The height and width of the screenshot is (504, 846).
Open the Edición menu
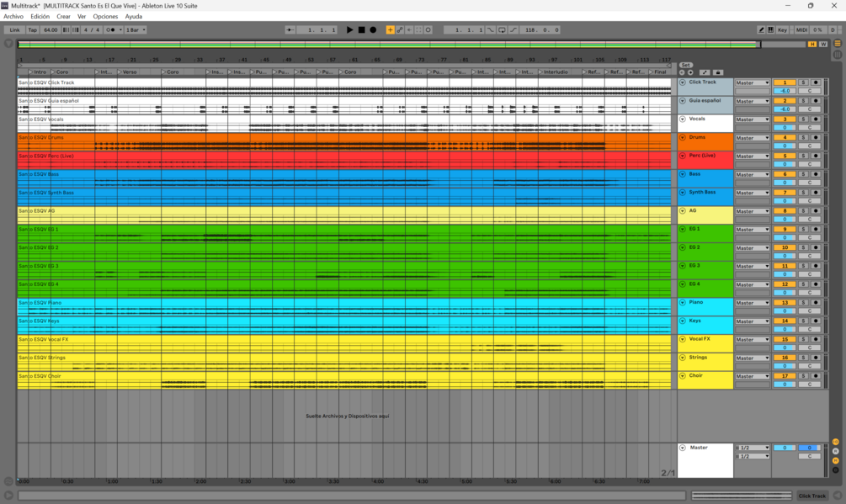click(40, 17)
